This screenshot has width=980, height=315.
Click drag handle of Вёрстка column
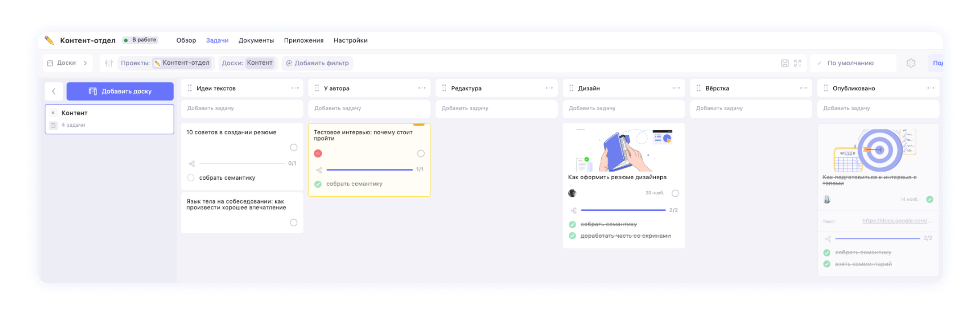(698, 88)
